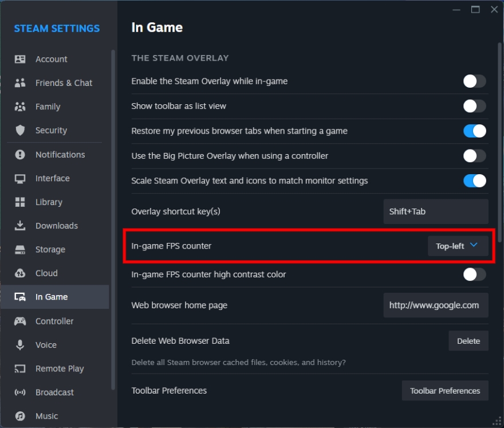The width and height of the screenshot is (504, 428).
Task: Edit the Web browser home page field
Action: pos(435,305)
